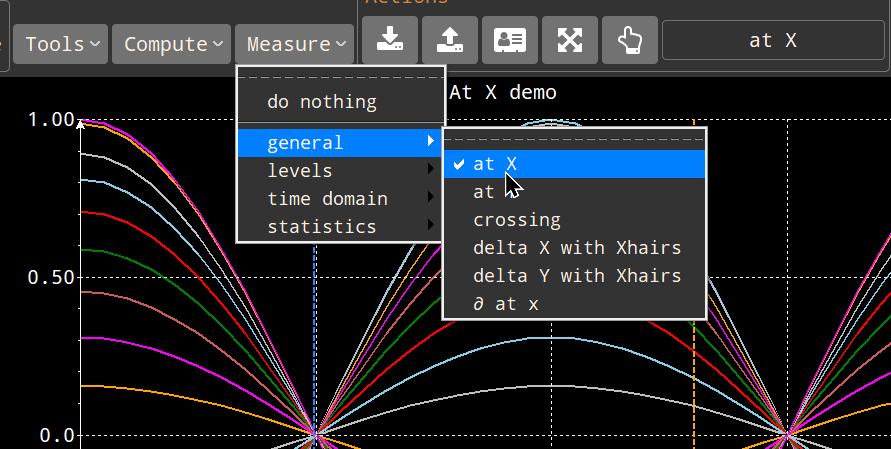Select 'delta Y with Xhairs'

[577, 276]
